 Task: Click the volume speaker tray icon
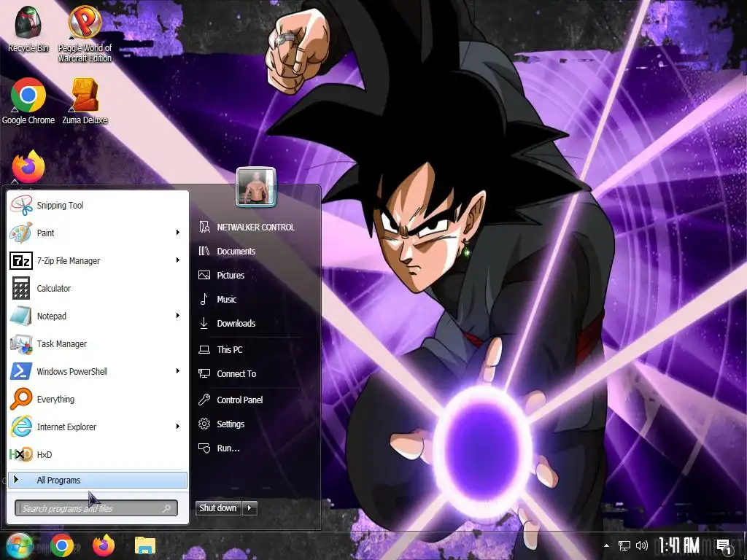click(x=642, y=545)
